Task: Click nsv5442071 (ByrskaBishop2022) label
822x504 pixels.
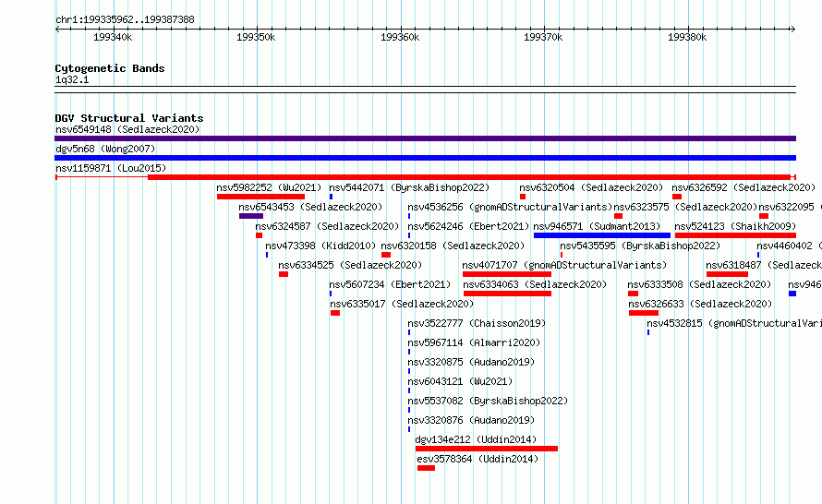Action: (x=409, y=187)
